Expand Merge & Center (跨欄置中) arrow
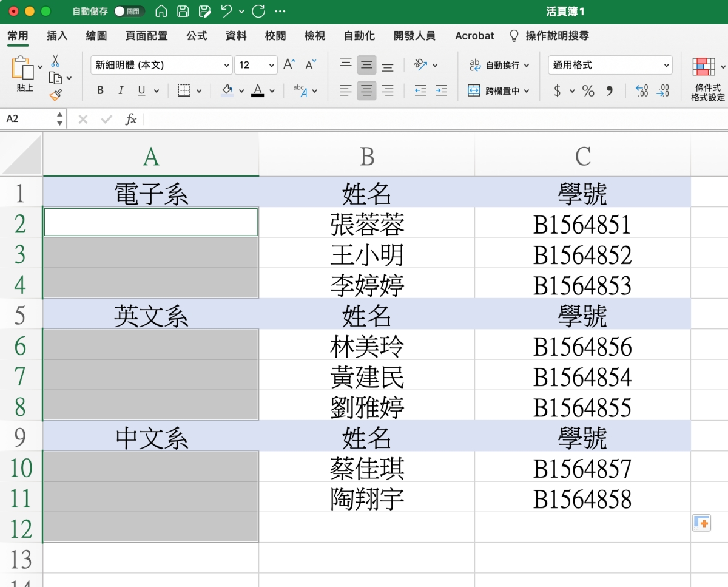The height and width of the screenshot is (587, 728). coord(526,91)
